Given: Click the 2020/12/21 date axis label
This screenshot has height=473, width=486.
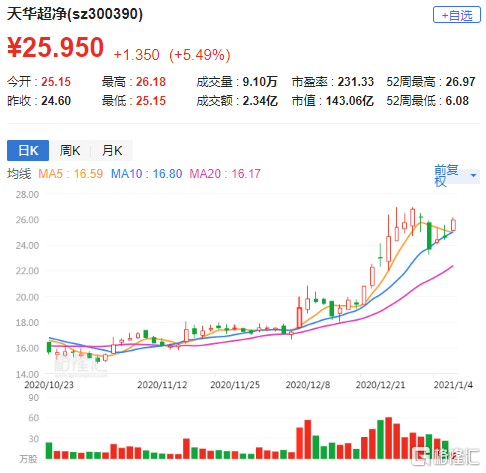Looking at the screenshot, I should click(380, 385).
